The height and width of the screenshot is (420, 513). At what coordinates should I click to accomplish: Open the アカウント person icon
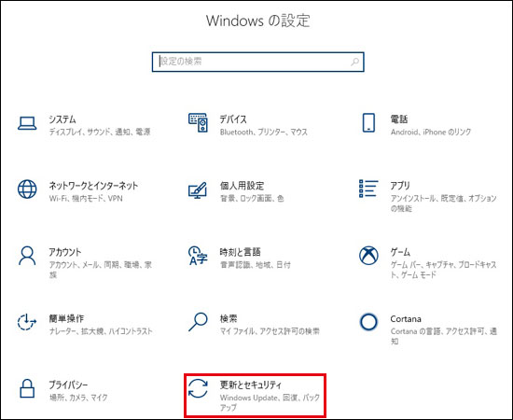tap(27, 256)
